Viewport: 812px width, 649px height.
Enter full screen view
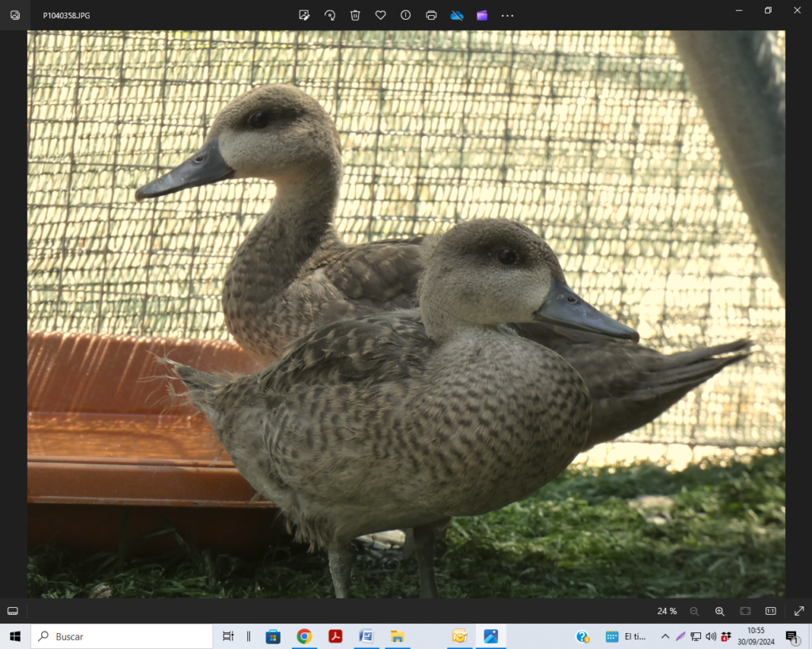click(799, 611)
